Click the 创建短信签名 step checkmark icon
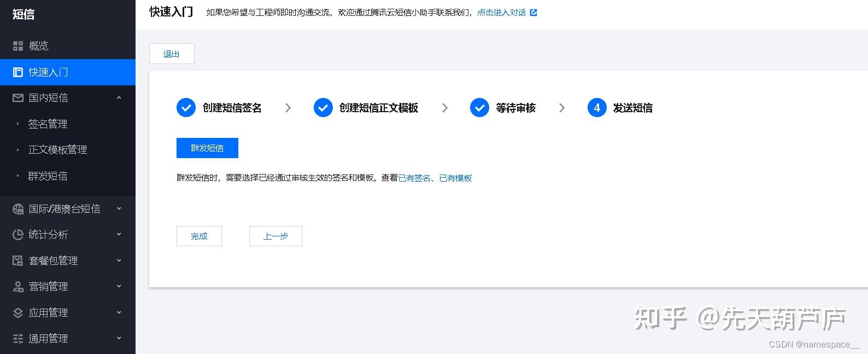Viewport: 868px width, 354px height. tap(186, 108)
